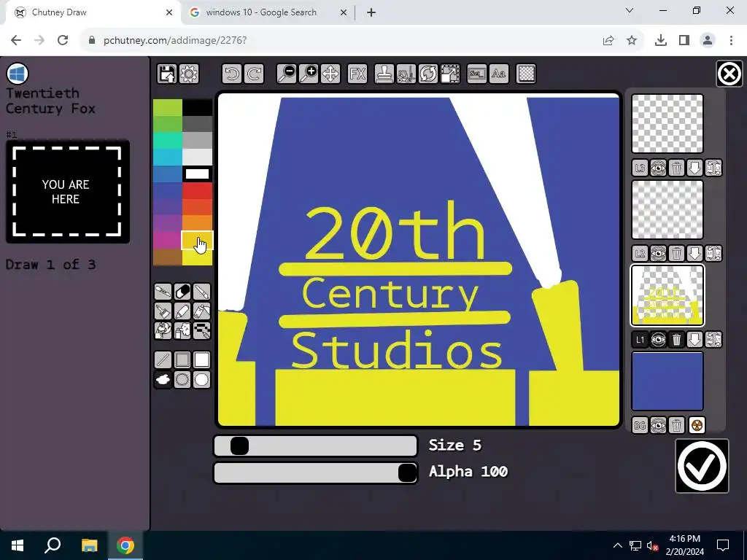The image size is (747, 560).
Task: Click the resize/transform selection icon
Action: coord(449,74)
